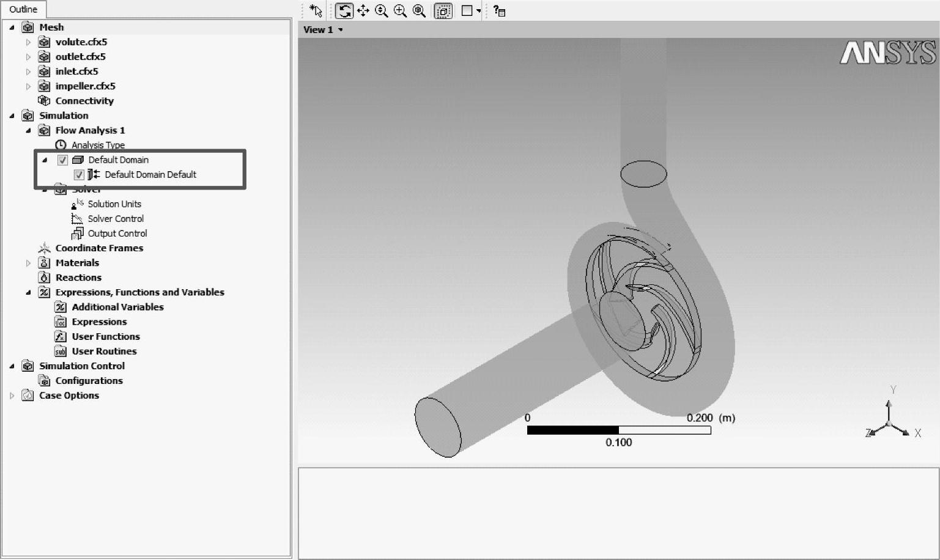Choose the Zoom in/out magnifier tool

click(x=382, y=11)
